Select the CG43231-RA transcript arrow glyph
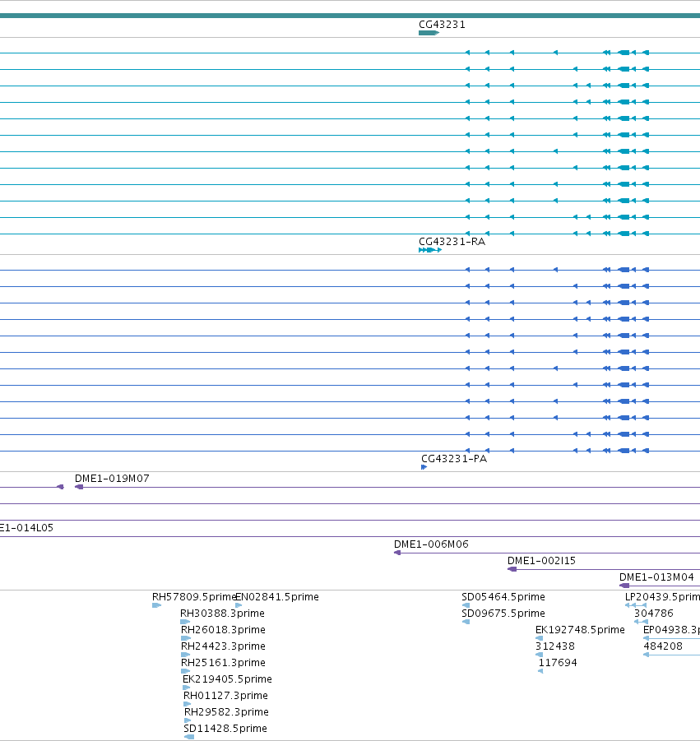 430,250
